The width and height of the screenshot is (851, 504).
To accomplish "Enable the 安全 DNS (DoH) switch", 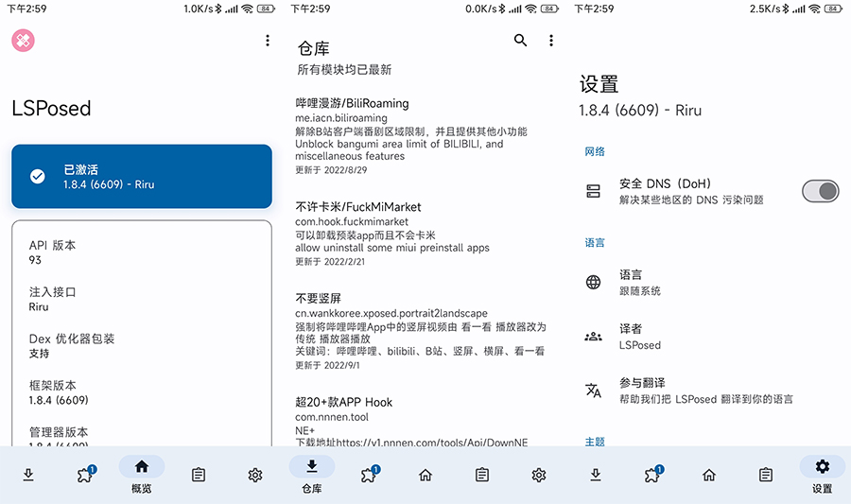I will tap(820, 191).
